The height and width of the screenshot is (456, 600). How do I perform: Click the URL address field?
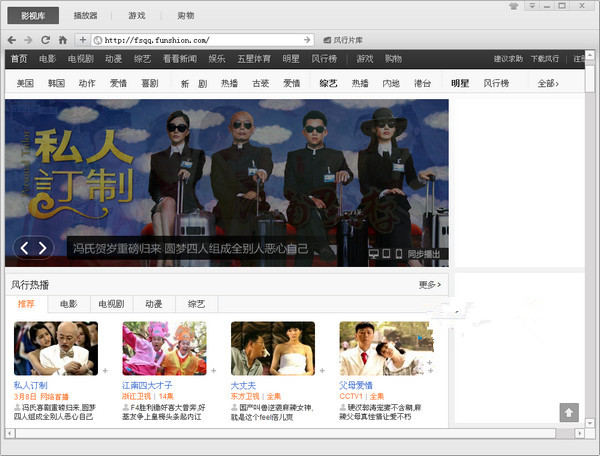point(200,40)
